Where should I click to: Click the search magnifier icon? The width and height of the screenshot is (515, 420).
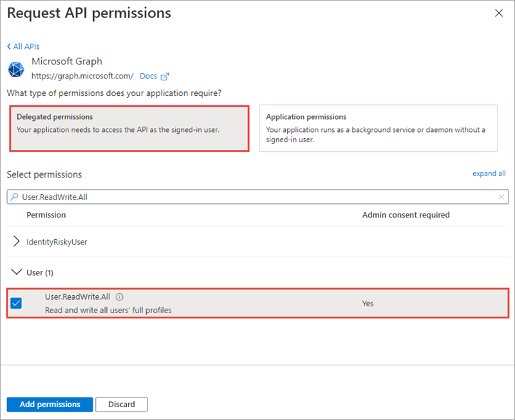click(14, 197)
